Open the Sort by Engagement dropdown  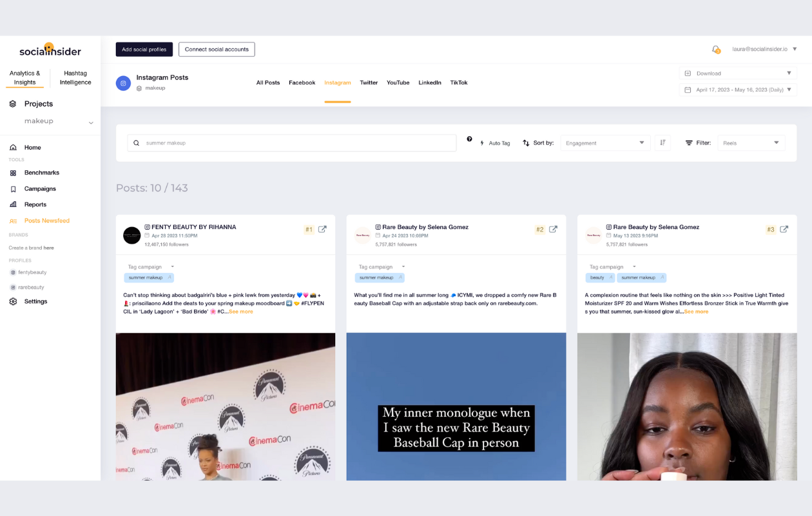[605, 143]
